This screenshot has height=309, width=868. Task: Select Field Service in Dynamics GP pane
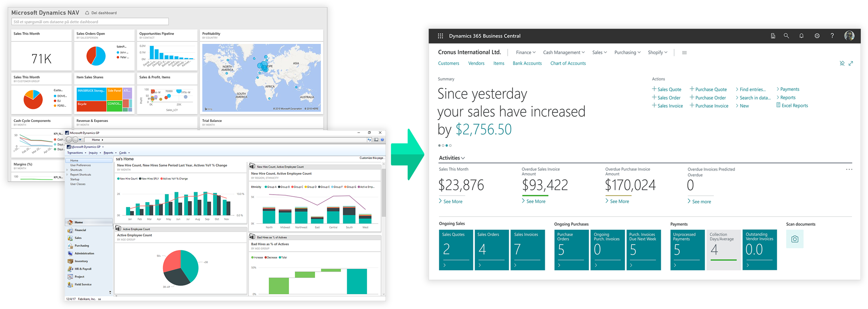click(83, 284)
